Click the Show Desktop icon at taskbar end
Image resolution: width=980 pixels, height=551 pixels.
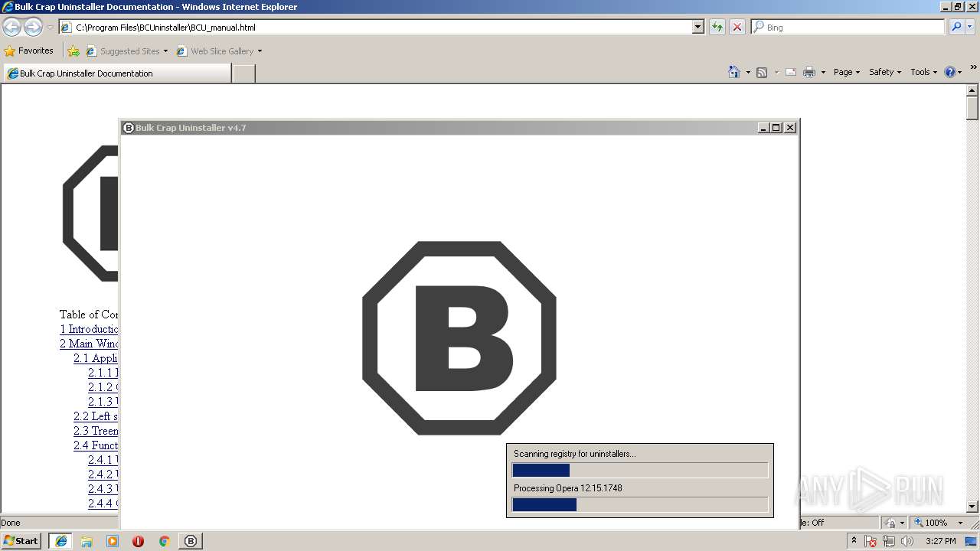click(972, 542)
